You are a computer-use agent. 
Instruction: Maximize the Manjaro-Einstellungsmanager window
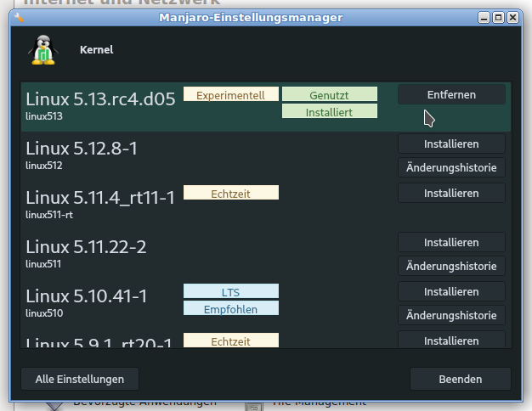click(498, 17)
